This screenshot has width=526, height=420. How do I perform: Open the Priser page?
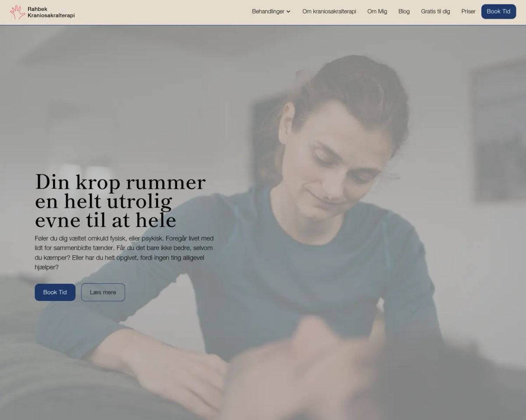468,11
